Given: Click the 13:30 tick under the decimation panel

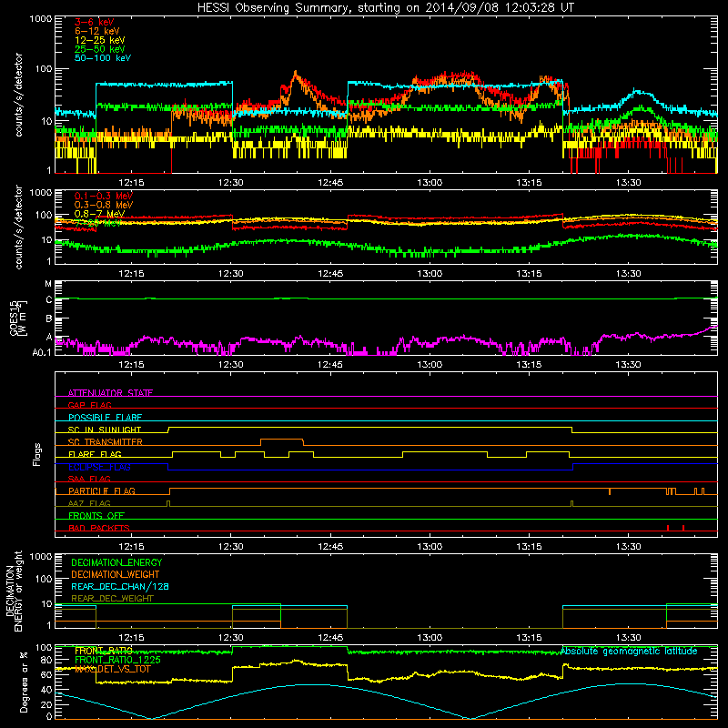Looking at the screenshot, I should (628, 638).
